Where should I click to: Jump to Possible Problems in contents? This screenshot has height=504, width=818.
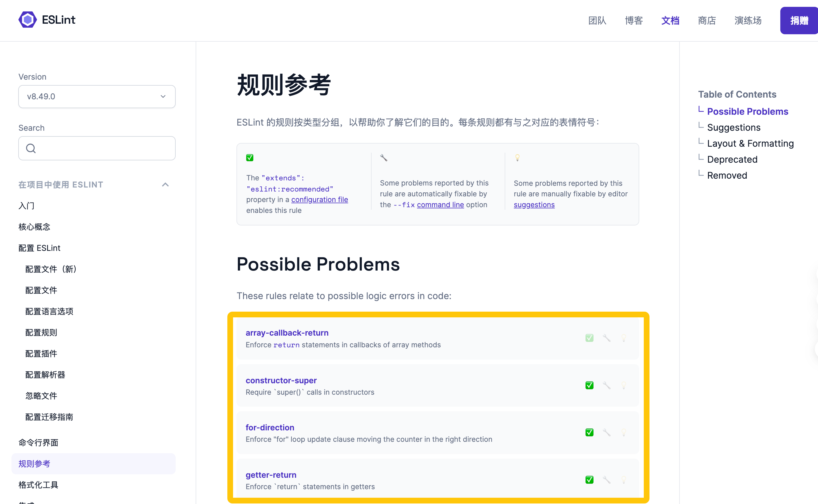(x=748, y=111)
